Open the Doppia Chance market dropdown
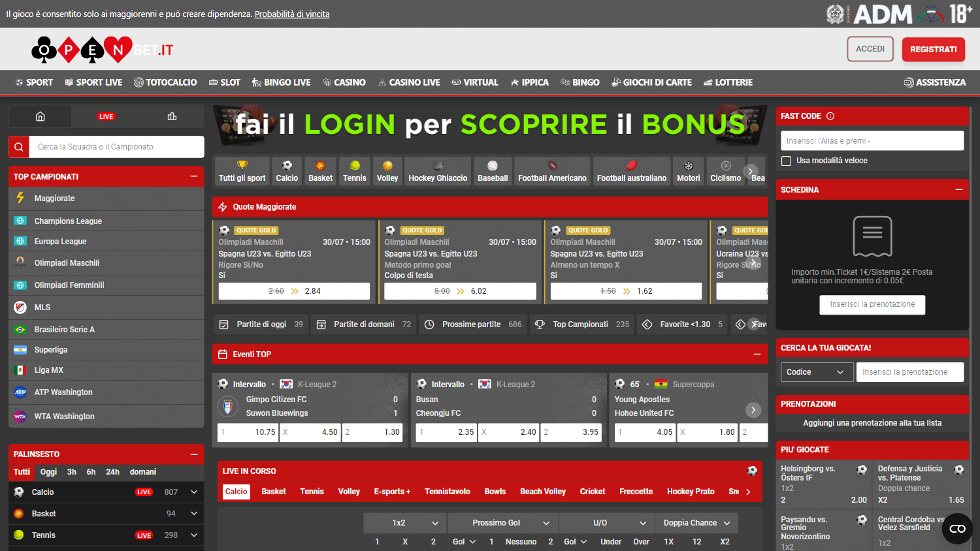Screen dimensions: 980x551 pos(697,523)
